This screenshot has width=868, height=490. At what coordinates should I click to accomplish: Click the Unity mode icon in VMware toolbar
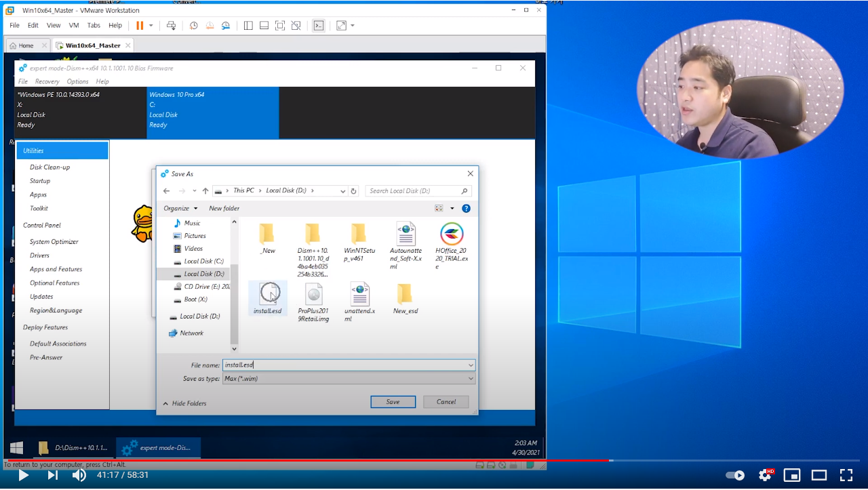[296, 25]
